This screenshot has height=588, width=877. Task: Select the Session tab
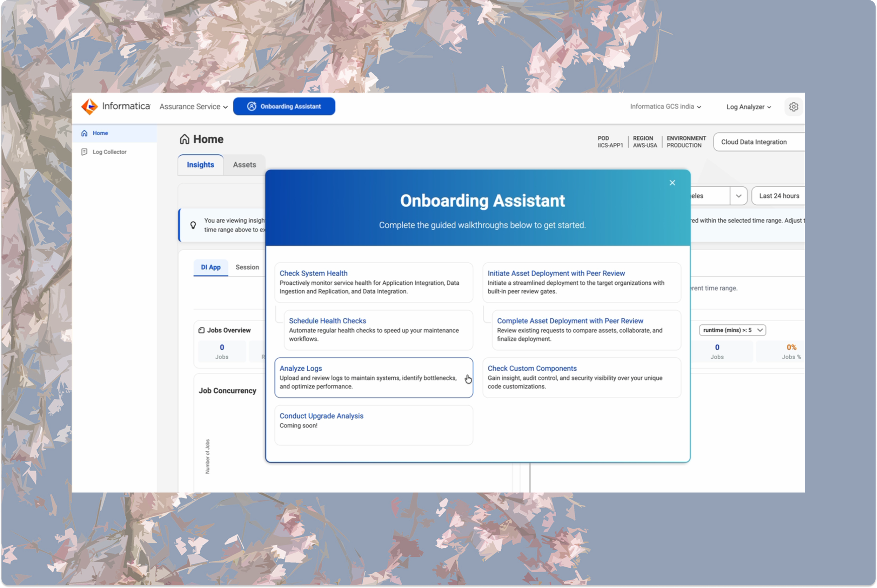coord(247,267)
